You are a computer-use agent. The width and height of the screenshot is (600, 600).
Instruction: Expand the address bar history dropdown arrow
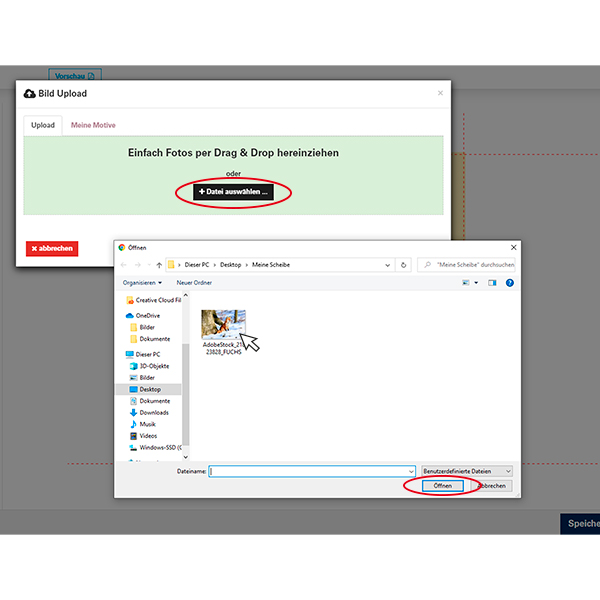click(x=388, y=265)
